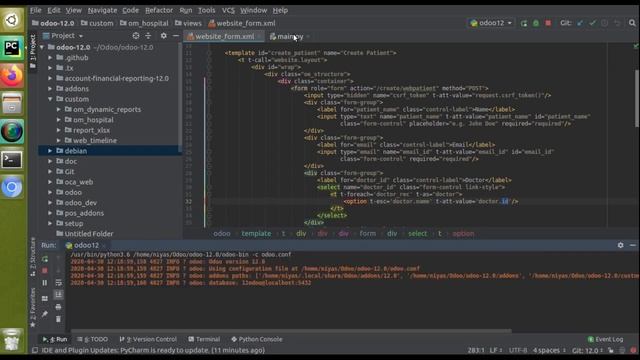This screenshot has height=360, width=640.
Task: Click Git commit checkmark icon
Action: tap(592, 23)
